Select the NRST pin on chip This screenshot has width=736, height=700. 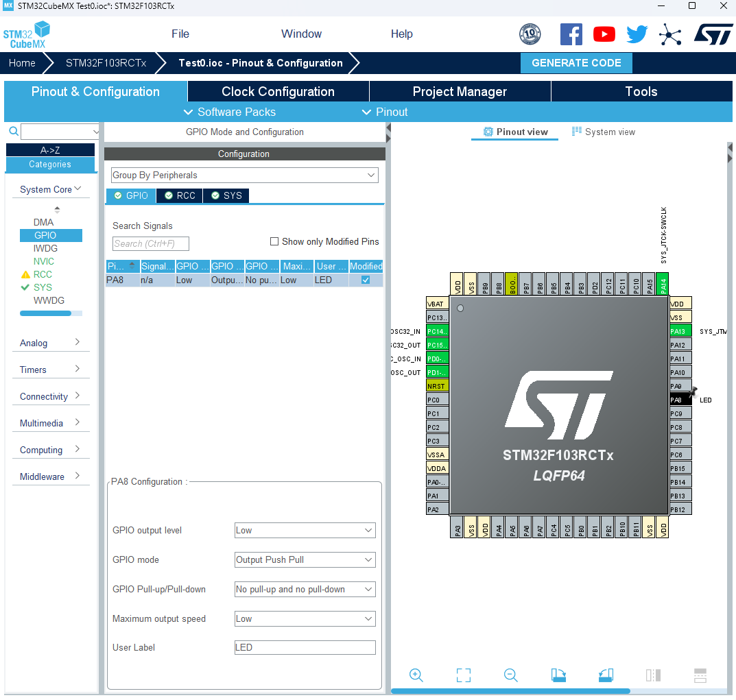pos(437,386)
